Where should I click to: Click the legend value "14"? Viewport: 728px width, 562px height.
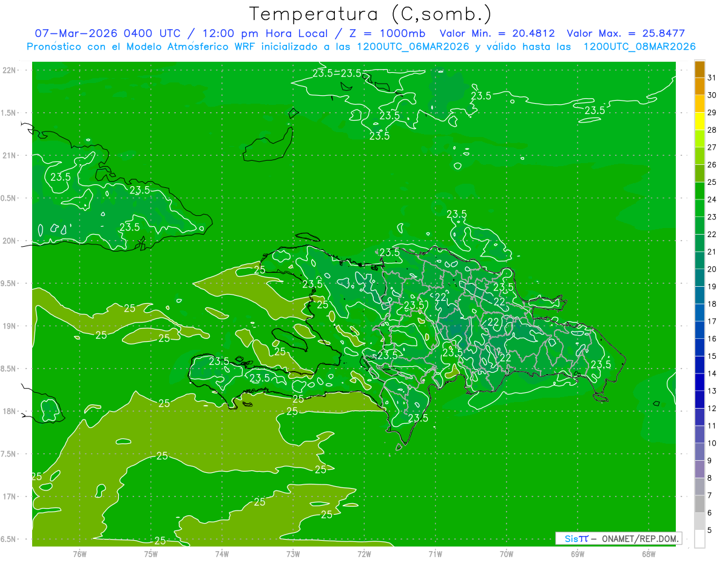click(x=712, y=373)
